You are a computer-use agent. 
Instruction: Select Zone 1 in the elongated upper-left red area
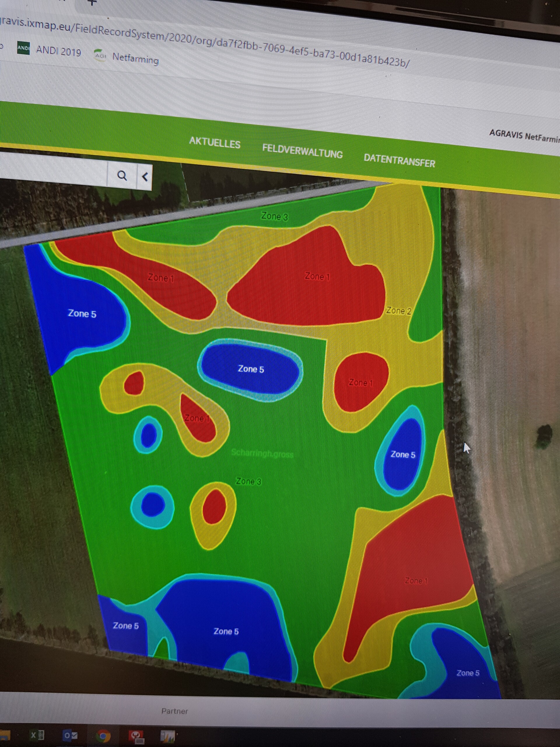coord(161,277)
